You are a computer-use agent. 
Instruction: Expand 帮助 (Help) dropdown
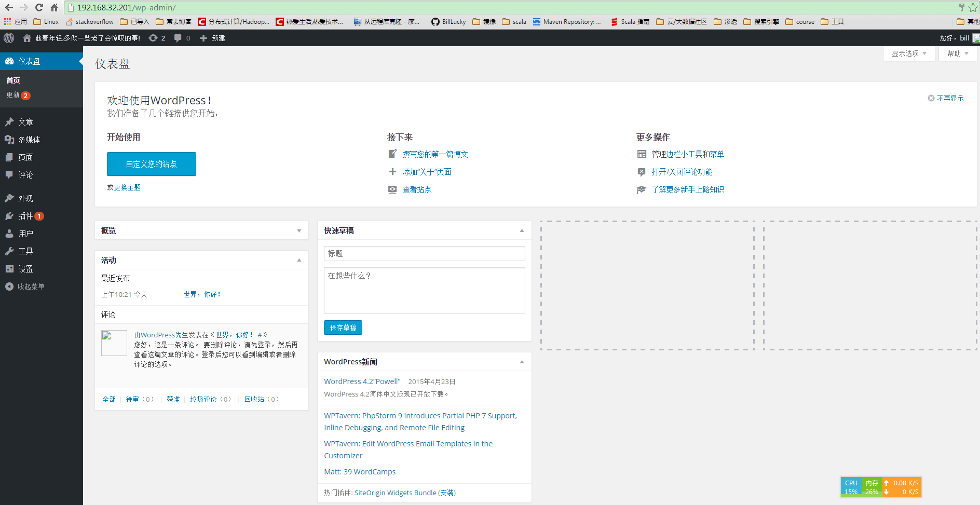tap(958, 53)
